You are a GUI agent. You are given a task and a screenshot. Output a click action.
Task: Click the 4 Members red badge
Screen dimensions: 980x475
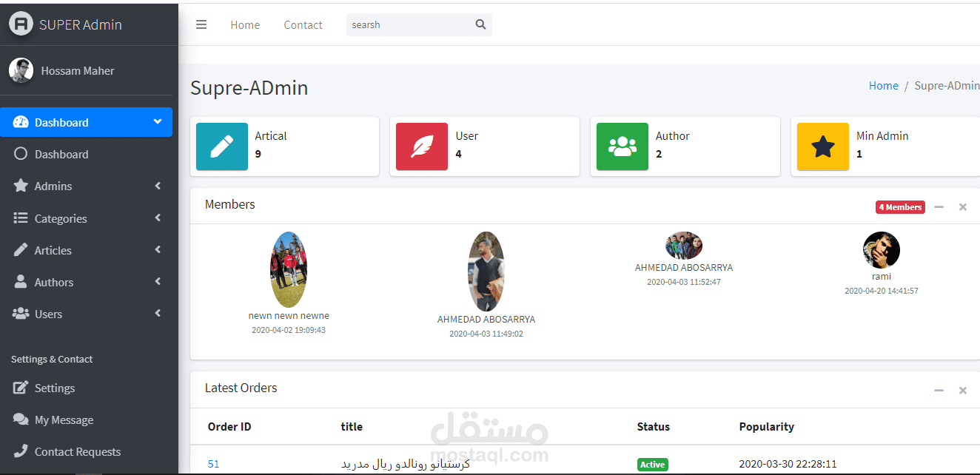[x=900, y=207]
